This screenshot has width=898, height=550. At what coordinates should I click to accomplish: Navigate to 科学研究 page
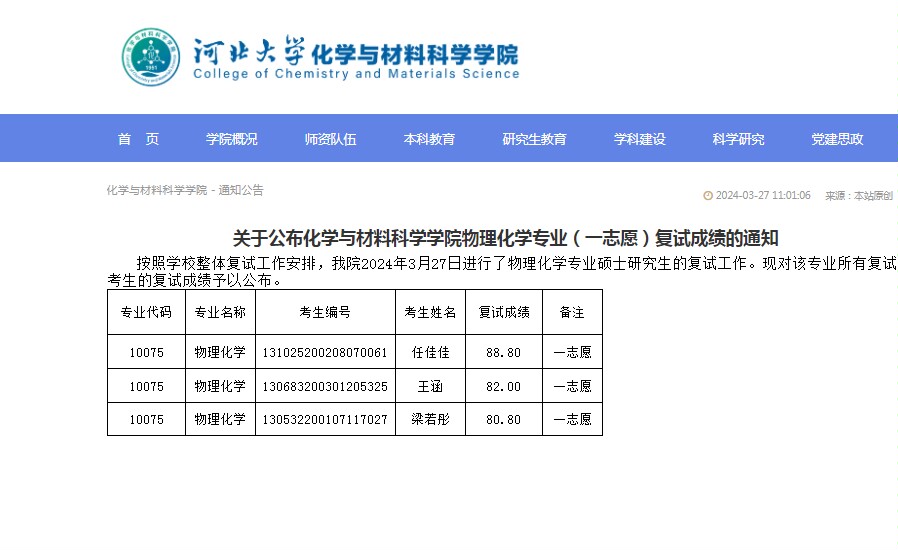point(738,139)
